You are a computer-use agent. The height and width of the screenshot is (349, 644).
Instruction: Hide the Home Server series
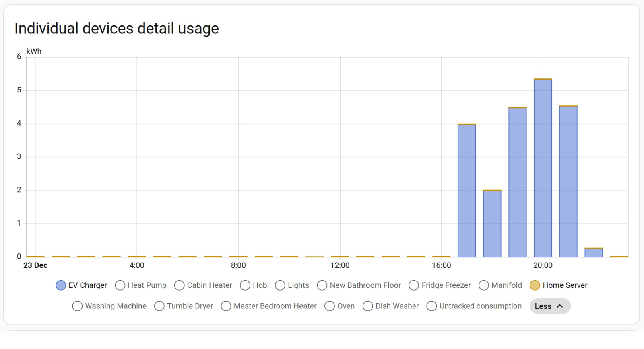535,285
